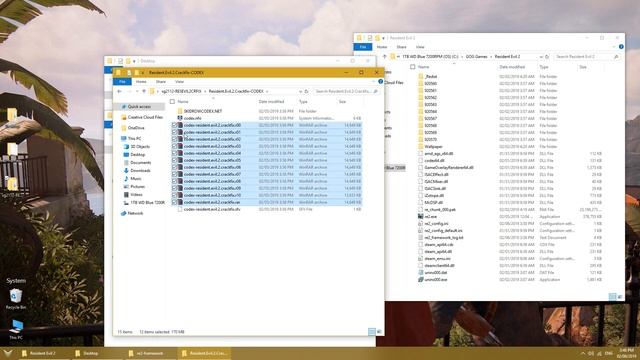Click the Music note icon in the sidebar

[126, 179]
